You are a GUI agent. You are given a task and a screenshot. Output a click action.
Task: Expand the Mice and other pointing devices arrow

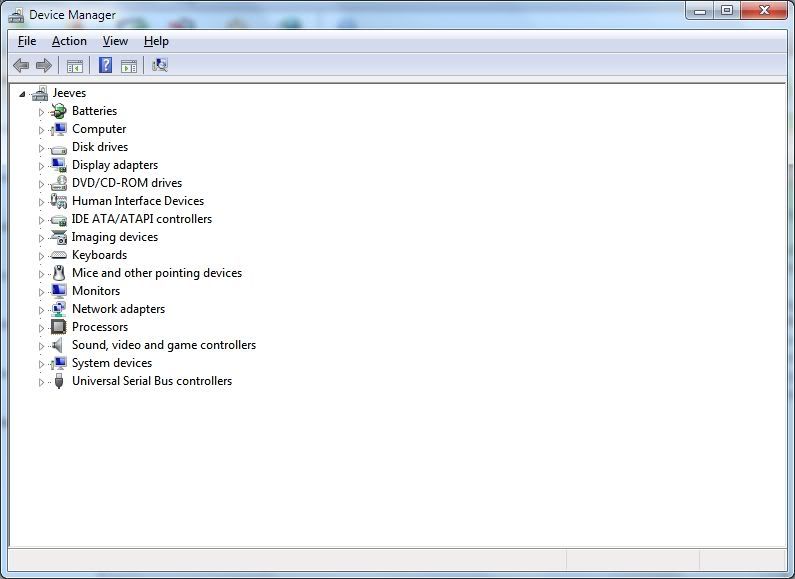pyautogui.click(x=42, y=274)
